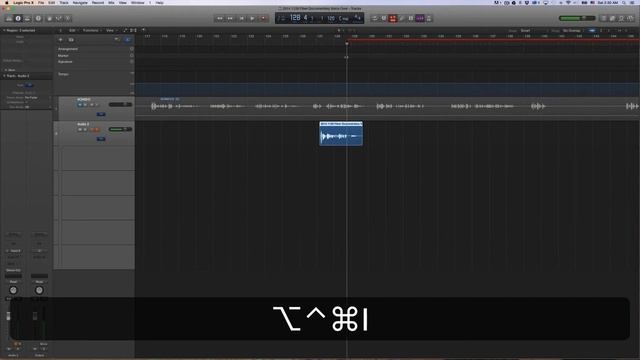The image size is (640, 360).
Task: Open the Help menu
Action: pos(160,2)
